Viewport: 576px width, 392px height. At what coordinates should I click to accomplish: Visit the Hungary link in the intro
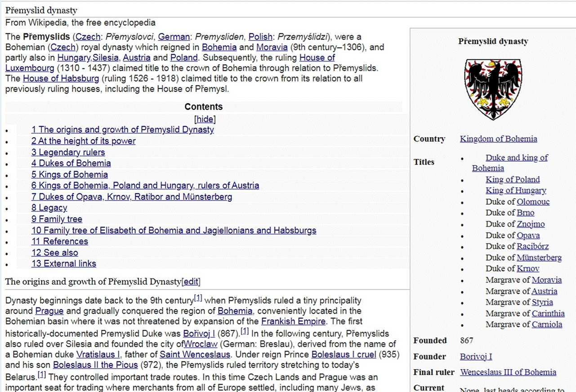pyautogui.click(x=74, y=58)
